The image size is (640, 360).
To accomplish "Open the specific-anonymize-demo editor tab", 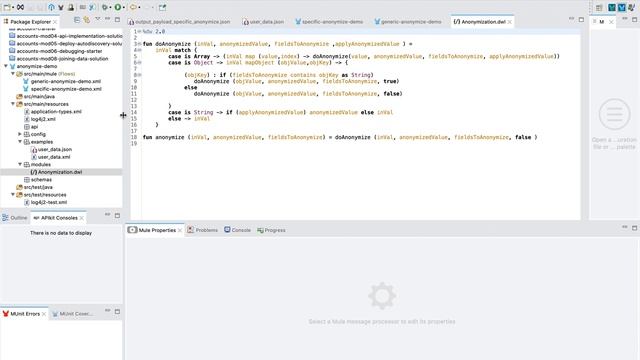I will click(x=329, y=22).
